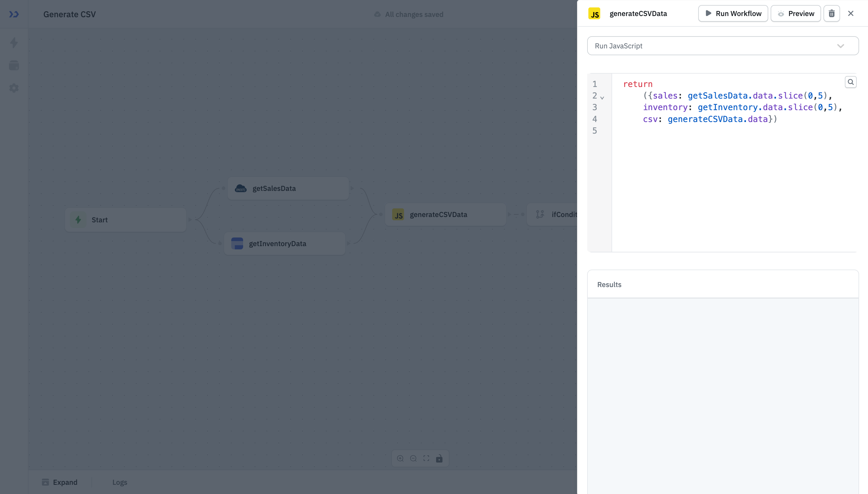
Task: Click the Run Workflow button
Action: point(733,13)
